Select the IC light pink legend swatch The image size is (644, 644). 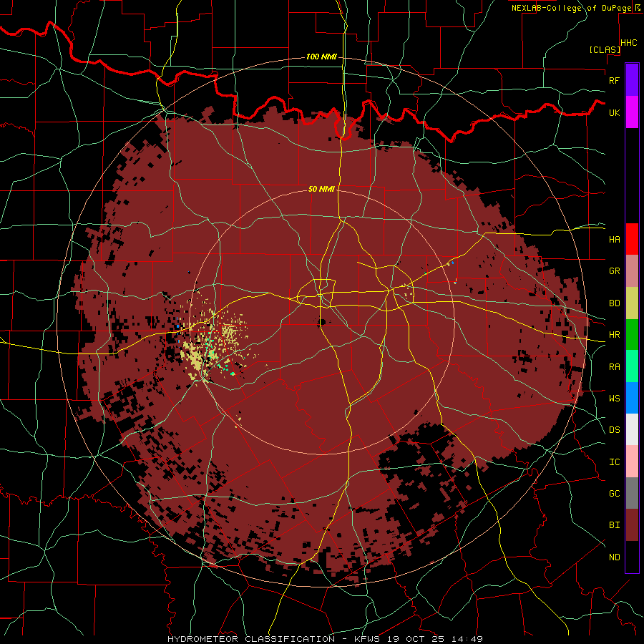tap(632, 462)
